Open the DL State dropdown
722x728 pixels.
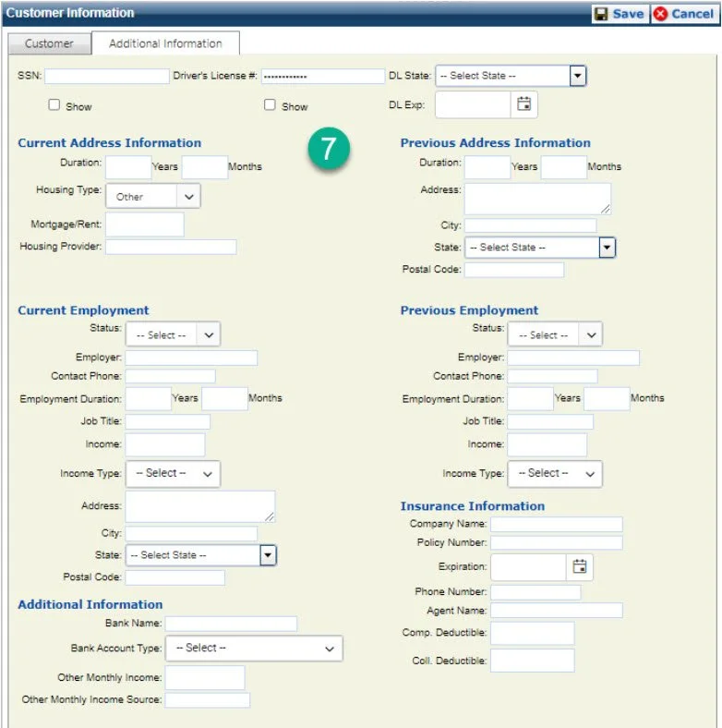point(511,76)
